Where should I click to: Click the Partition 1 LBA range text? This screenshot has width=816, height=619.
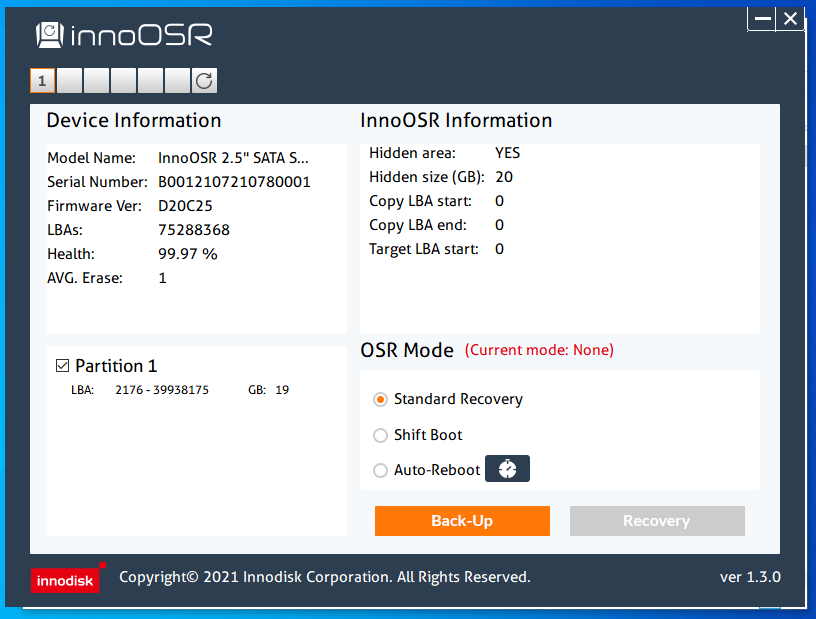click(162, 390)
